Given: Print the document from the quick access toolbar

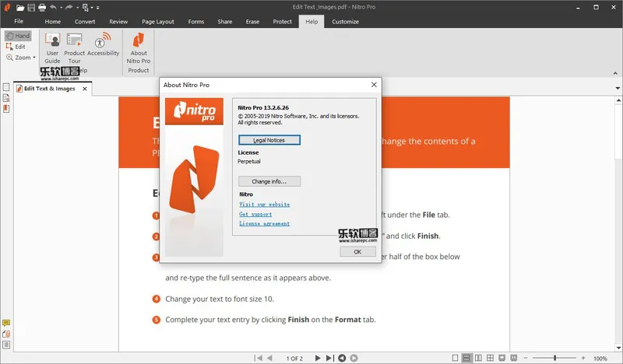Looking at the screenshot, I should 42,7.
